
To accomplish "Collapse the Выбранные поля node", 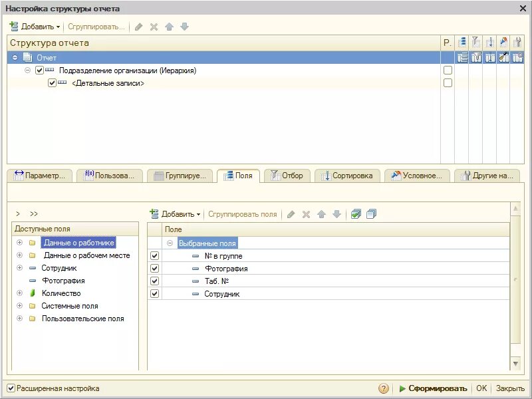I will pos(170,243).
